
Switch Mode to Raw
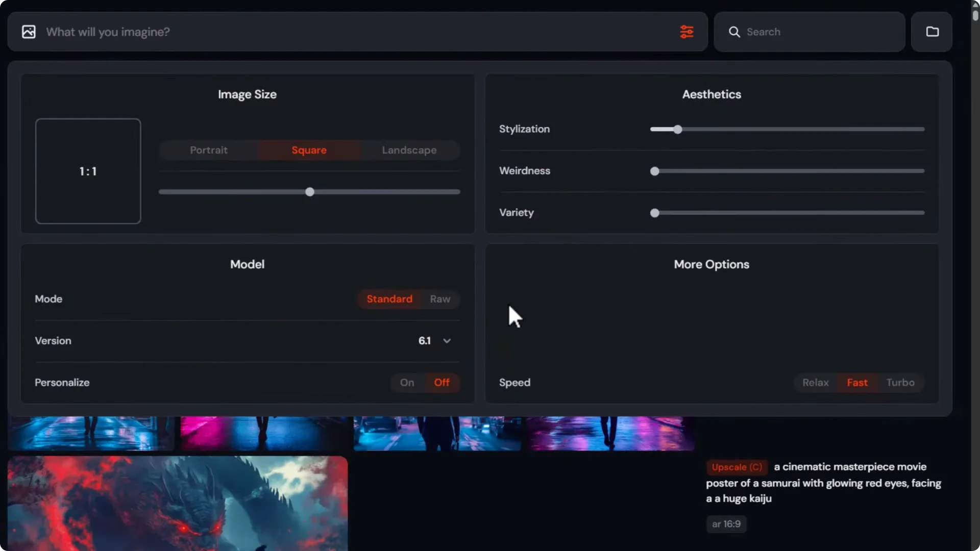(x=439, y=299)
